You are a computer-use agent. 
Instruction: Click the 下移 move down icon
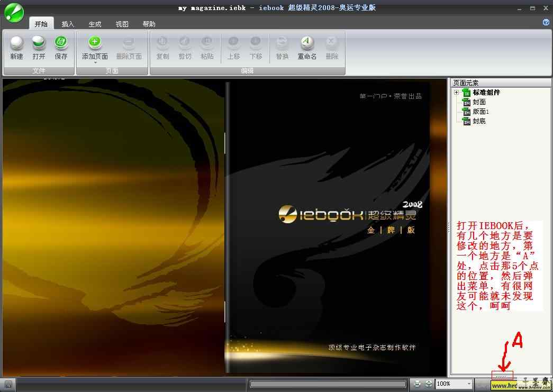[x=256, y=42]
